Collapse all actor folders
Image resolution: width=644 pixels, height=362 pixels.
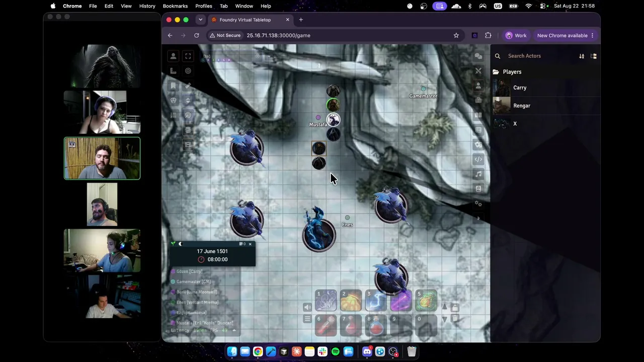[594, 56]
